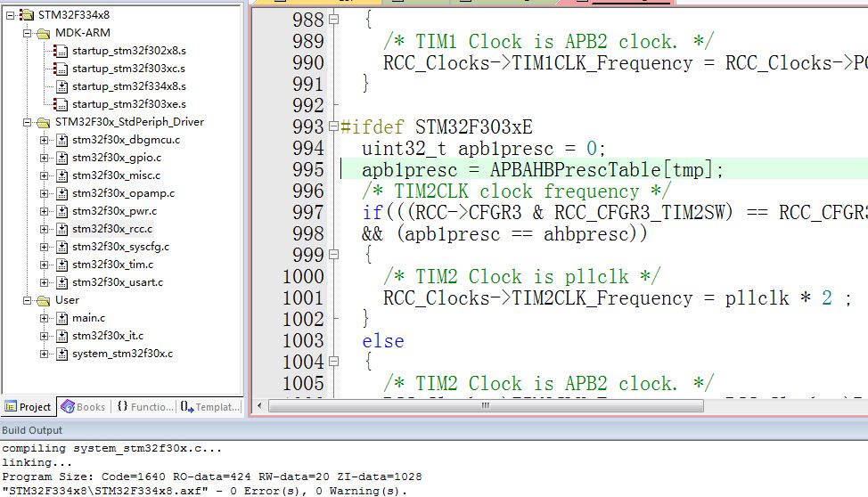
Task: Open the Functions tab
Action: point(145,407)
